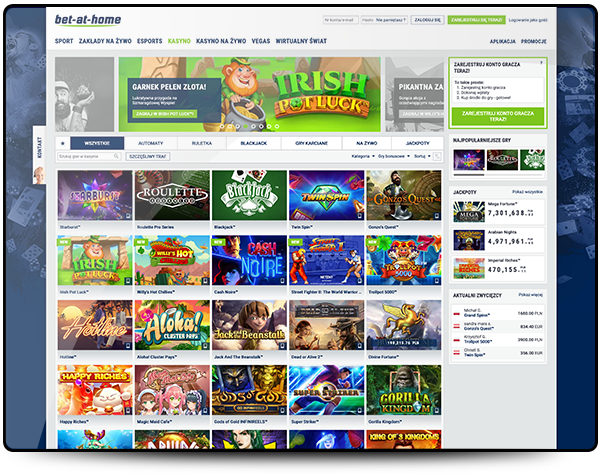The image size is (600, 474).
Task: Open the Kasyno menu item
Action: [x=179, y=41]
